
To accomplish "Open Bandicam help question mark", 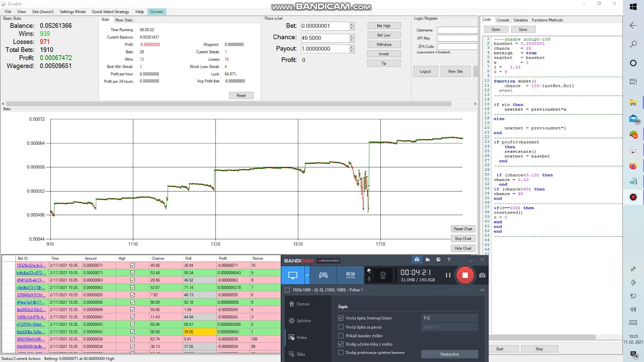I will [449, 260].
